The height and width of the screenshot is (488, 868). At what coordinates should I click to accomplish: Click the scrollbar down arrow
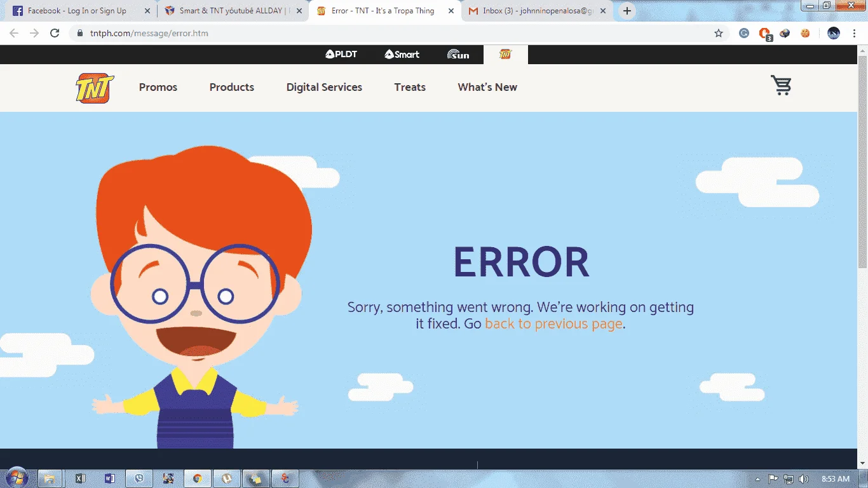pos(862,464)
